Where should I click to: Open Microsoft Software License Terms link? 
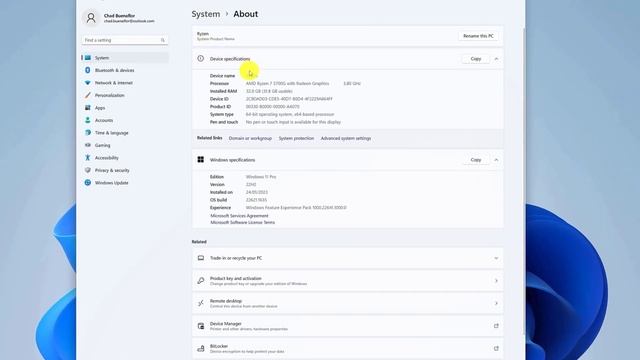click(x=242, y=222)
